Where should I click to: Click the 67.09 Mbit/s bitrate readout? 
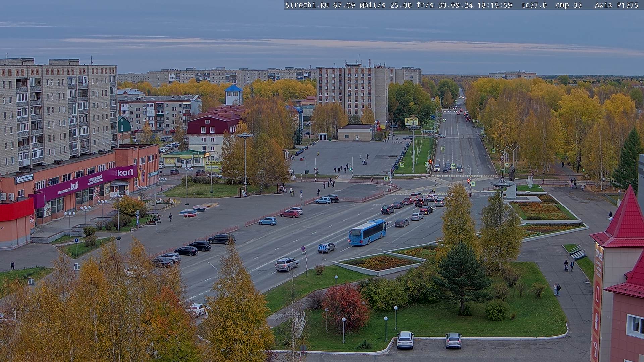[x=359, y=5]
